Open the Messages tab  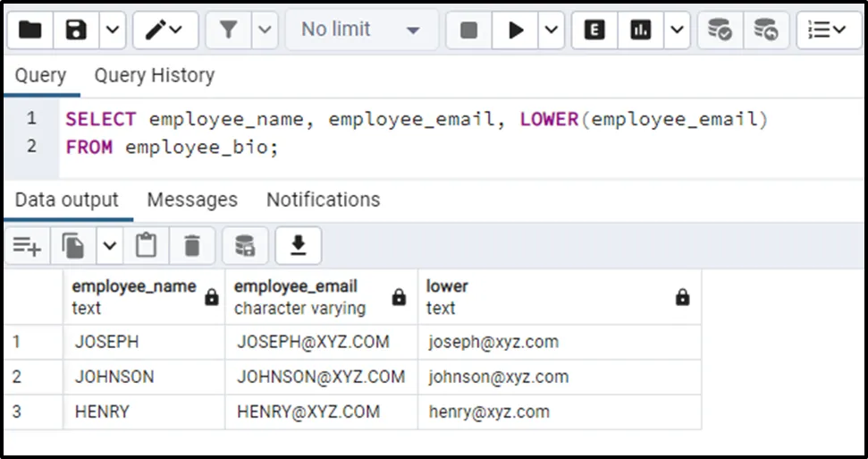(x=192, y=200)
